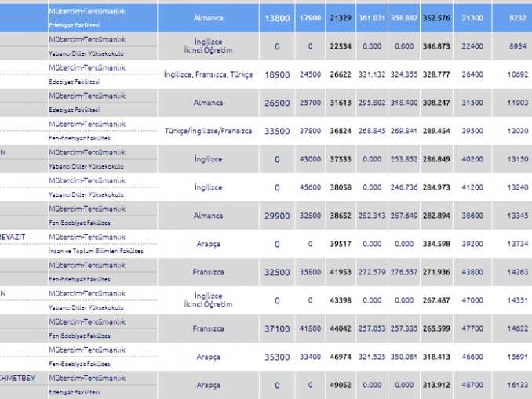Click the last-column value 14351

coord(517,300)
